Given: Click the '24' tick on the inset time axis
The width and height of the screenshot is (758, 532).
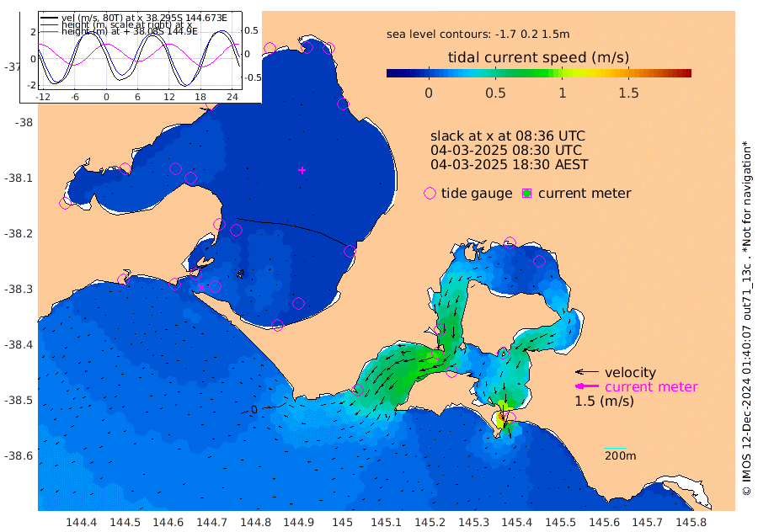Looking at the screenshot, I should point(232,97).
